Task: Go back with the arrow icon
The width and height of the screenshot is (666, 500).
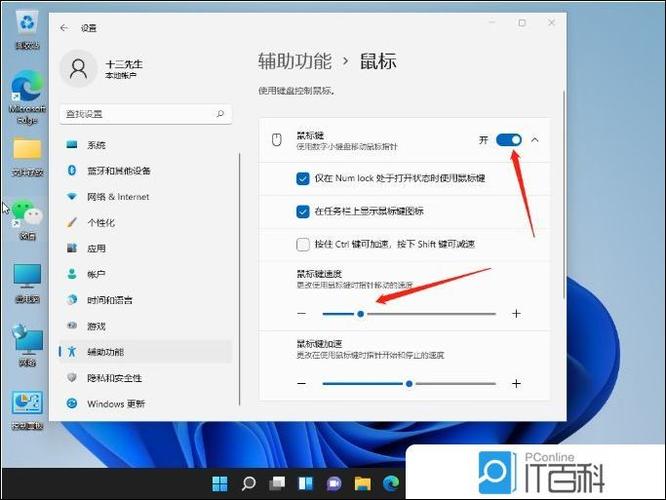Action: (64, 28)
